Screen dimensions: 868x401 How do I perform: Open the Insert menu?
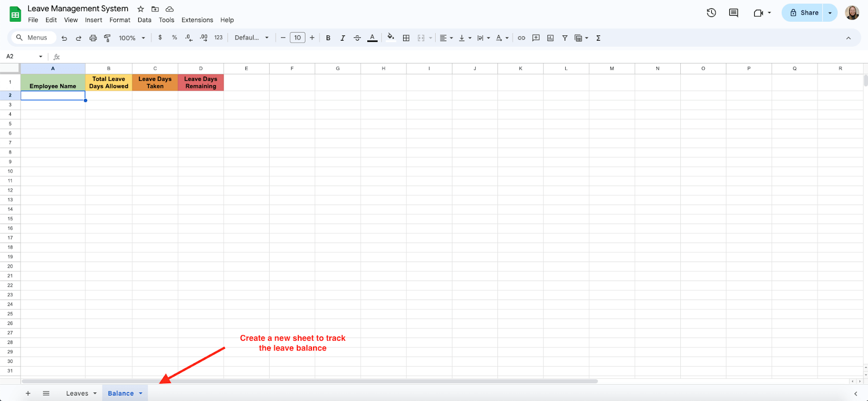click(x=93, y=20)
